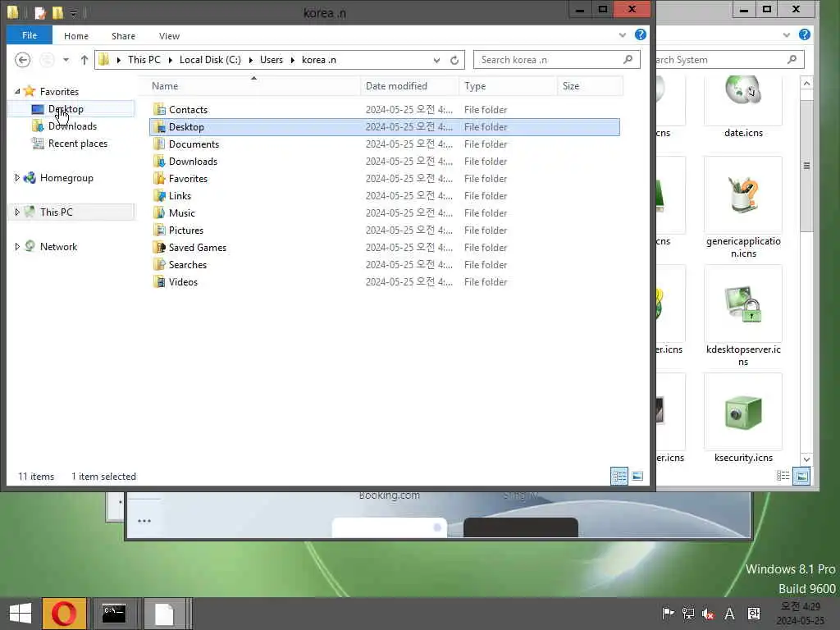
Task: Click Help icon in back window
Action: (804, 34)
